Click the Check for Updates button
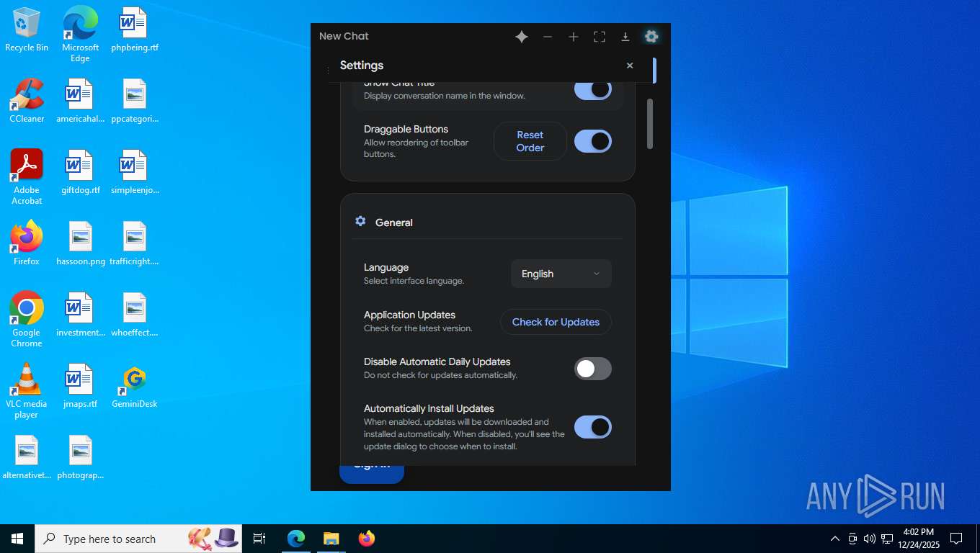The image size is (980, 553). point(556,322)
